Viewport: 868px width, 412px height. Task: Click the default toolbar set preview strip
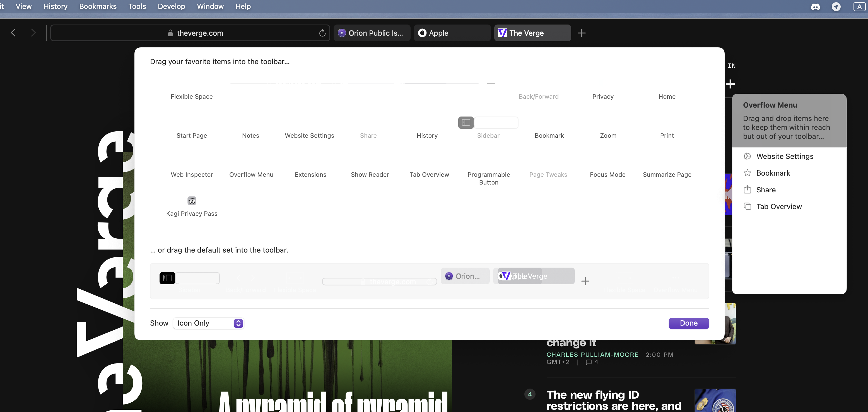click(429, 281)
